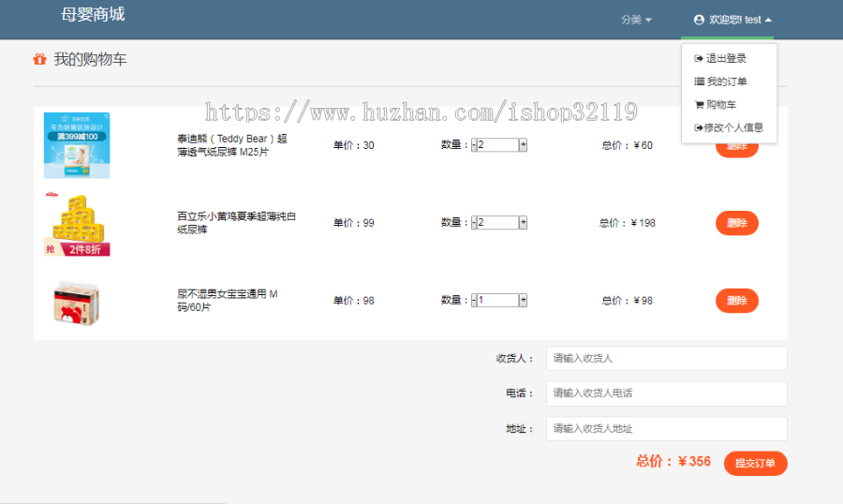Open 我的订单 in the user menu

[x=721, y=82]
